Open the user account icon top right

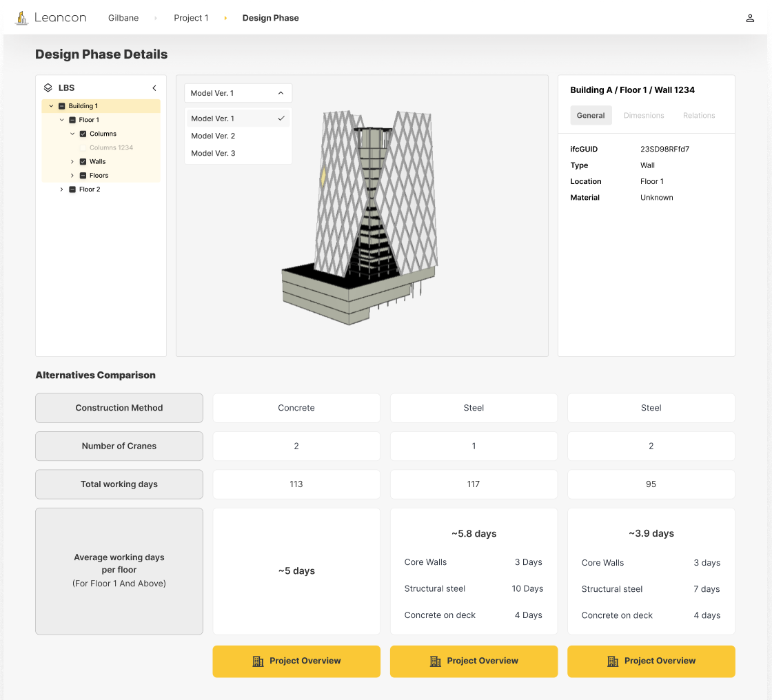(750, 18)
